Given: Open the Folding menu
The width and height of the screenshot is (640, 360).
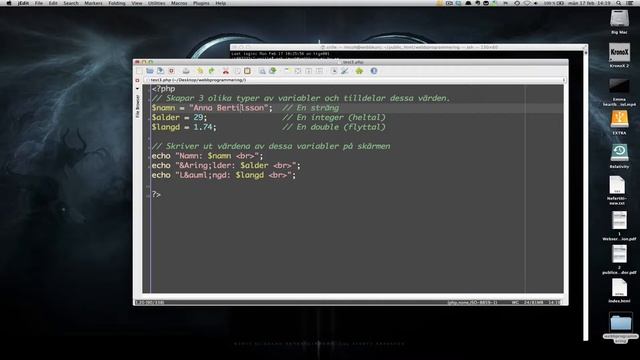Looking at the screenshot, I should pos(117,3).
